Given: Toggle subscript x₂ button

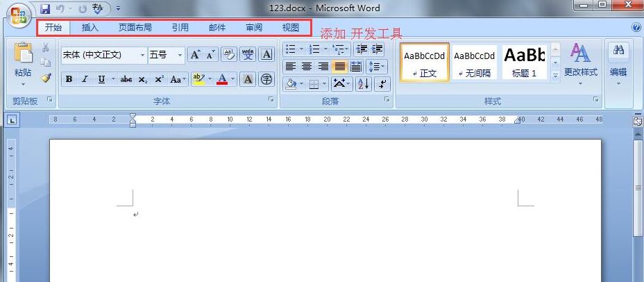Looking at the screenshot, I should pyautogui.click(x=142, y=79).
